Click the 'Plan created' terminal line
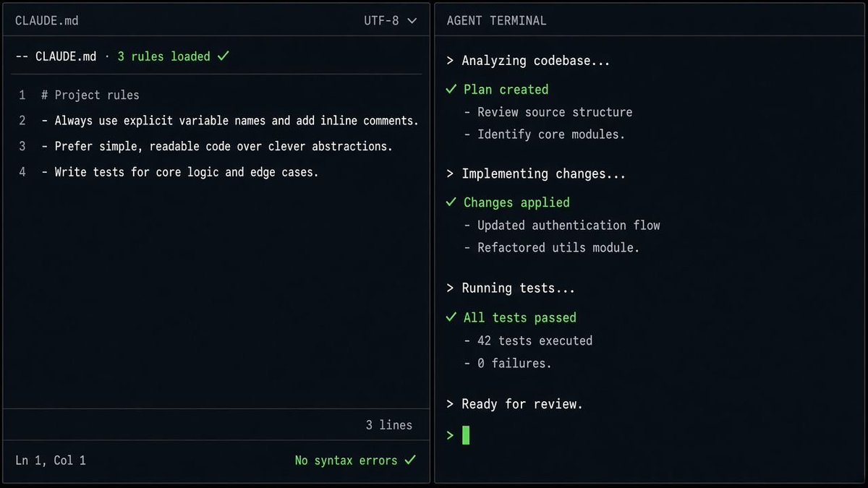Screen dimensions: 868x488 point(506,90)
